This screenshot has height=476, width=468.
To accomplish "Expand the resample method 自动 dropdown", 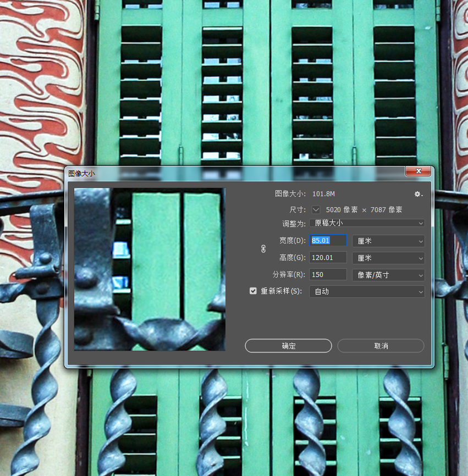I will click(x=367, y=292).
